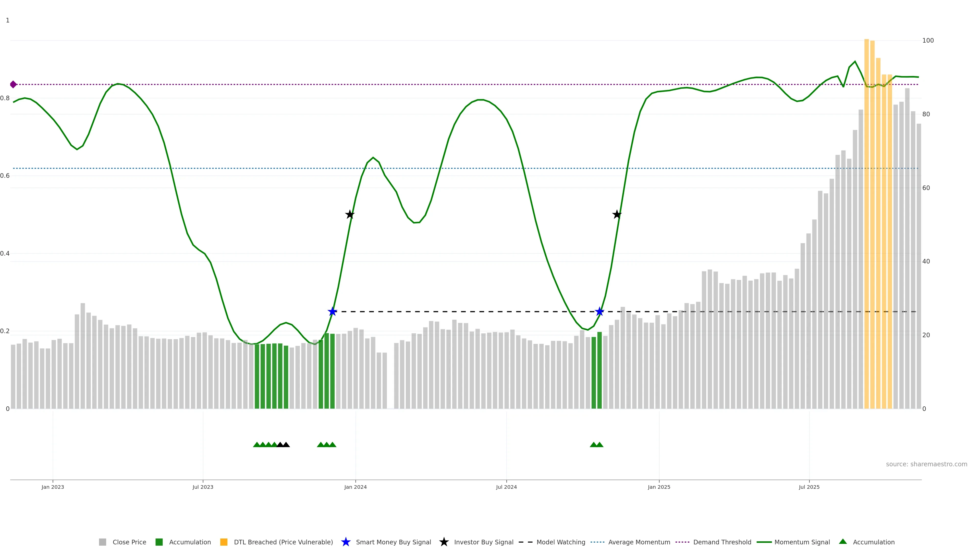Click the black star near late 2024

(617, 215)
